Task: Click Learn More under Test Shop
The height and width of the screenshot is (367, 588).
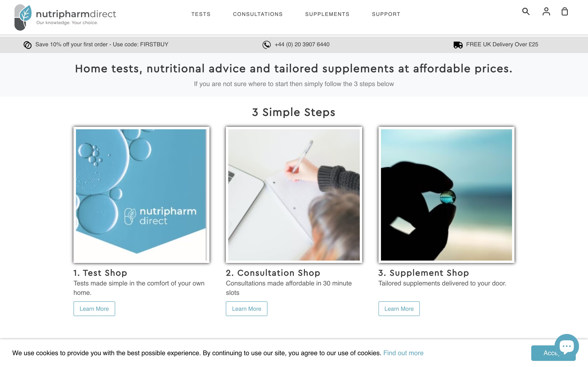Action: (x=94, y=308)
